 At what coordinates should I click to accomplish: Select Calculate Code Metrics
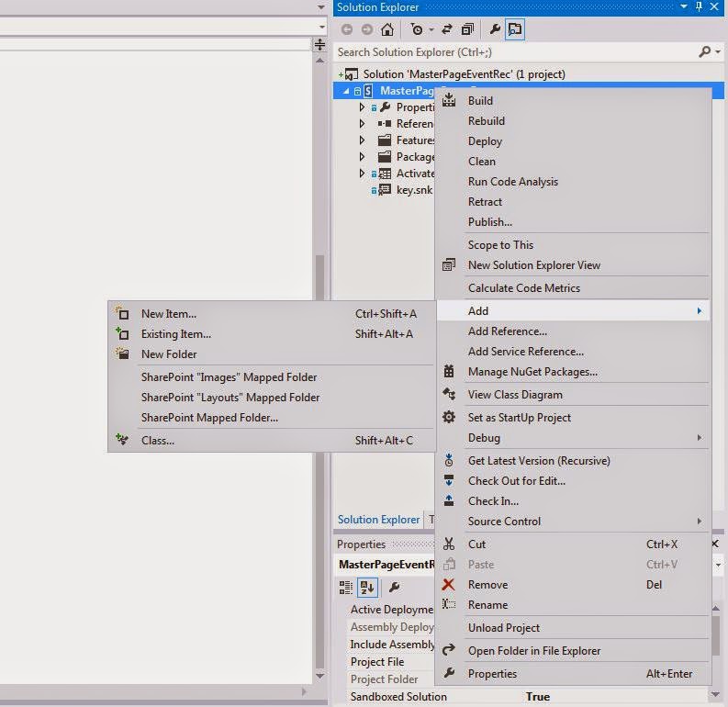coord(573,287)
